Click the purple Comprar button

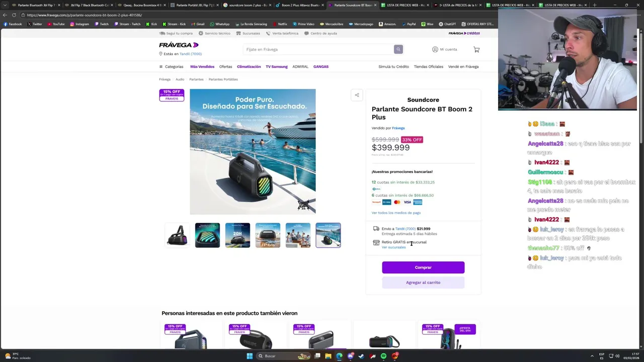pyautogui.click(x=423, y=267)
